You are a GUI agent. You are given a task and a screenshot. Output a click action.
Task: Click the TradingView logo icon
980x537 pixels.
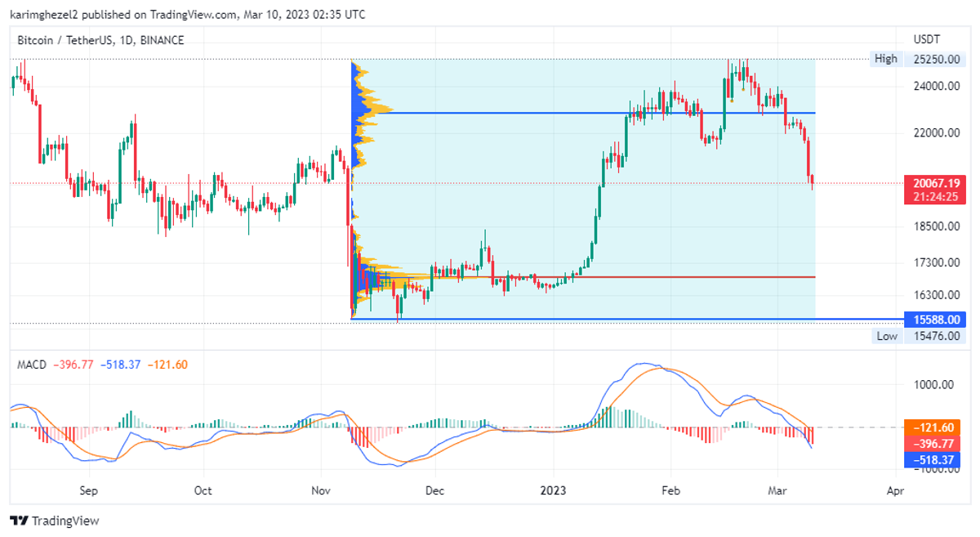click(19, 521)
